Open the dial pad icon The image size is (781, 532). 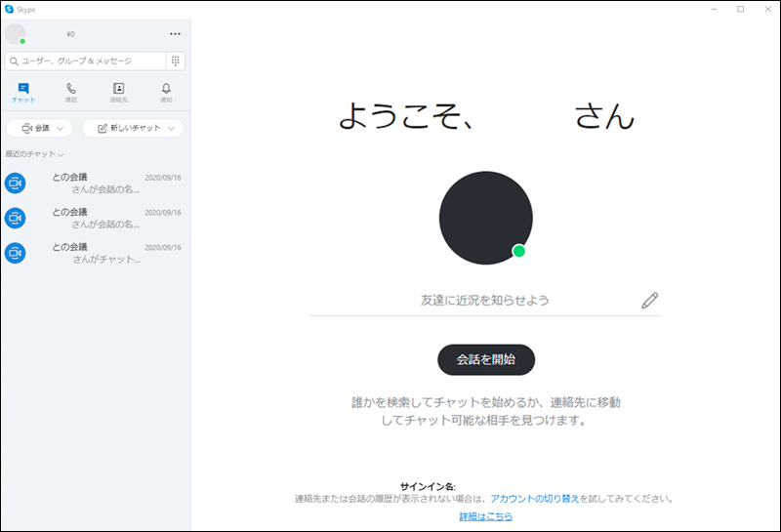point(176,61)
